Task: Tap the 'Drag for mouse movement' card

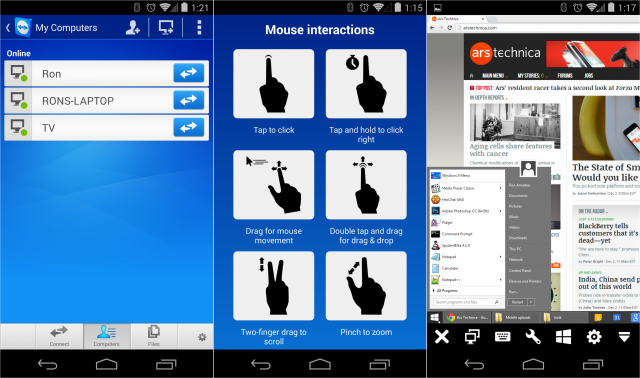Action: click(x=273, y=185)
